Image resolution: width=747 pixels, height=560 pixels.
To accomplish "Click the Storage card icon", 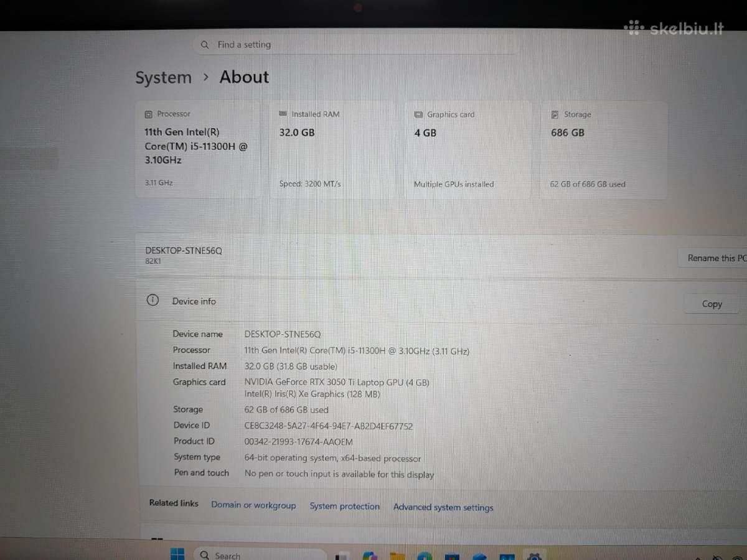I will (555, 114).
